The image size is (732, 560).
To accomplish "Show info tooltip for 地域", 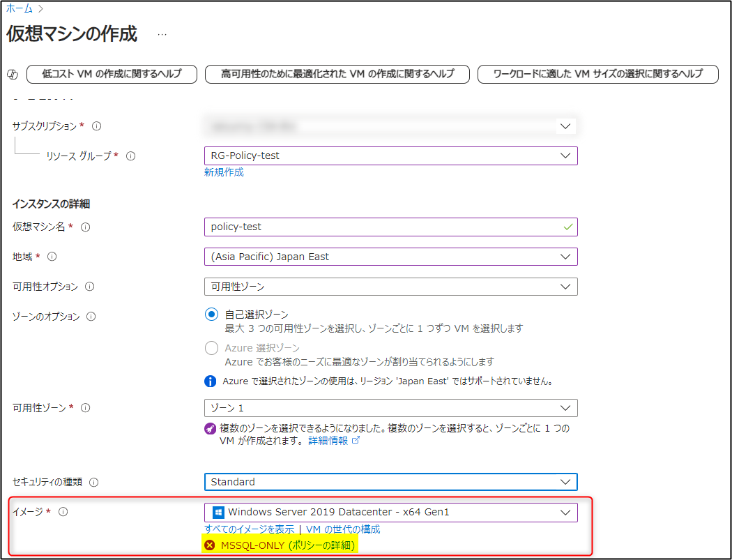I will pos(52,257).
